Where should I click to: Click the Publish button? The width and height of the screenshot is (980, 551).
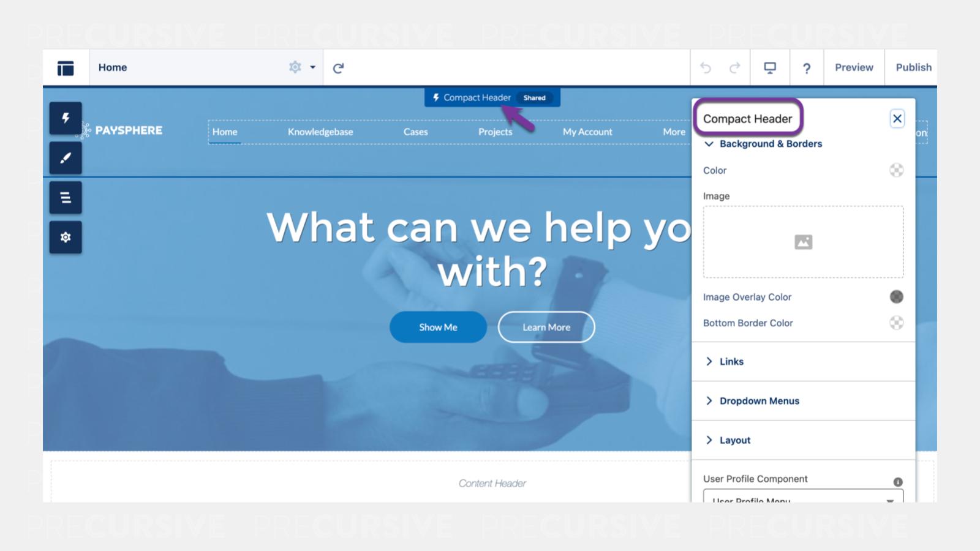pos(913,68)
